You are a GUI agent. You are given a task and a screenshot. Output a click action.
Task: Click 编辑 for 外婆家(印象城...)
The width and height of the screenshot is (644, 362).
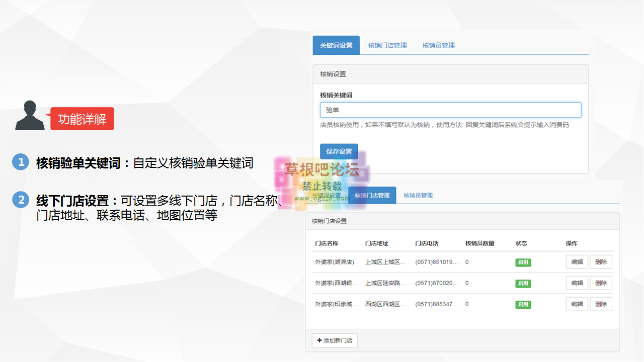(x=577, y=304)
